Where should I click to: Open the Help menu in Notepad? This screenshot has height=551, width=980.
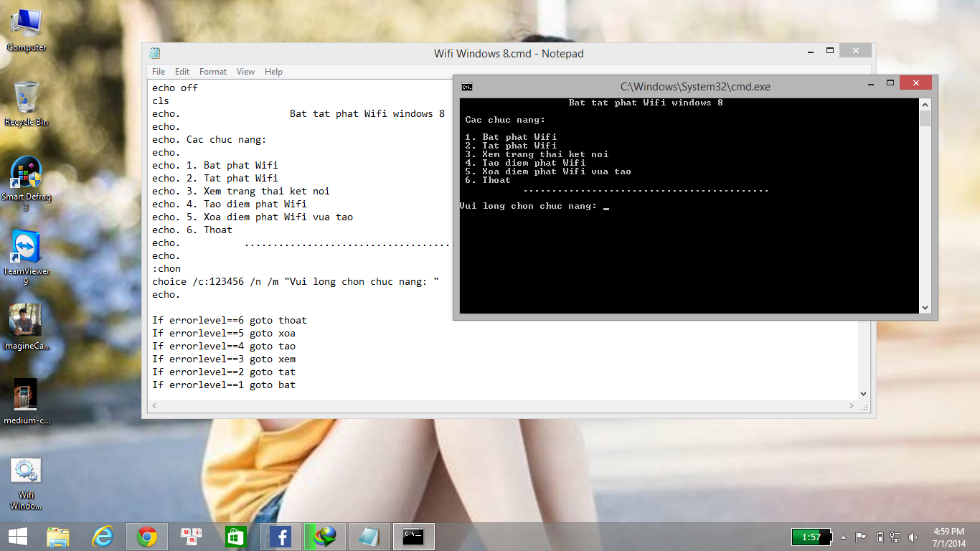[273, 72]
